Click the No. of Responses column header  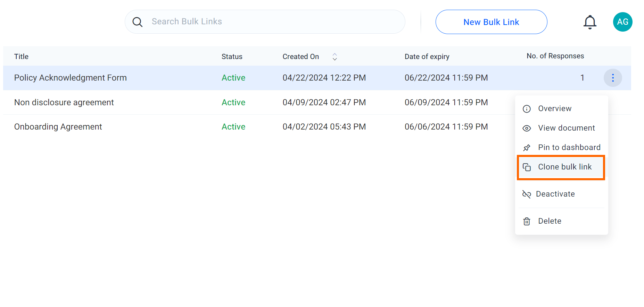[555, 56]
